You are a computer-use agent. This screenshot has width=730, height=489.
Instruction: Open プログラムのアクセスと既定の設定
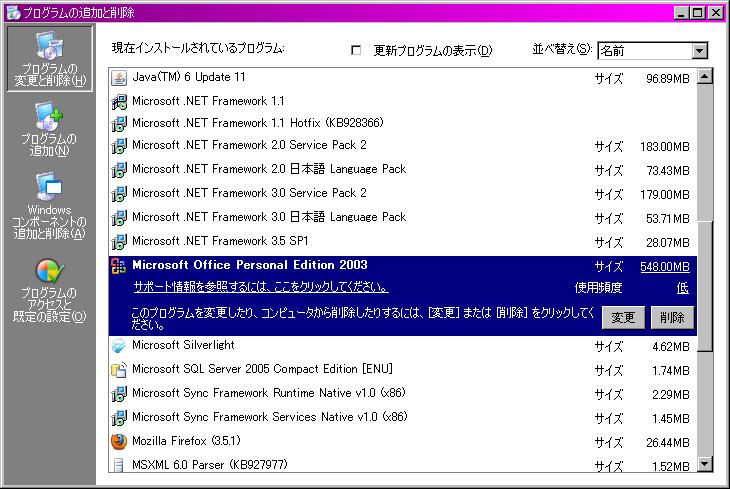pos(49,291)
